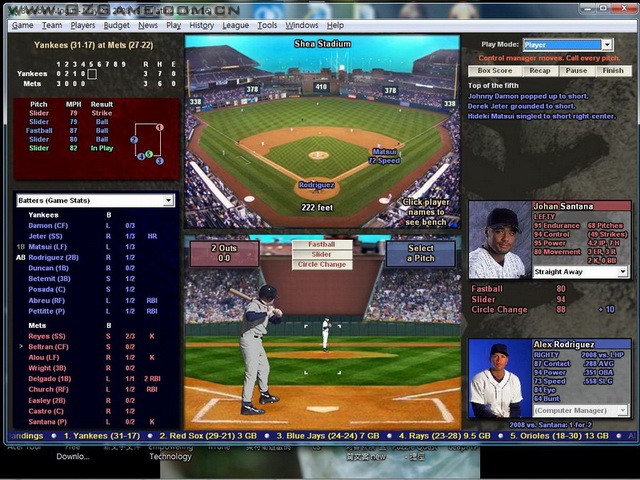This screenshot has height=480, width=640.
Task: Open the History menu
Action: click(x=202, y=25)
